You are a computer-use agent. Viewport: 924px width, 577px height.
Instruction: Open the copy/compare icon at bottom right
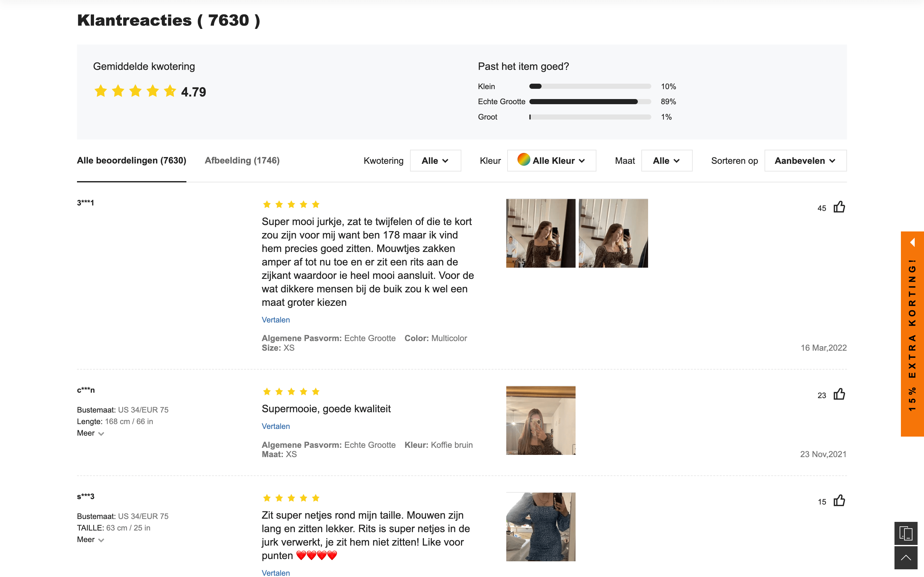click(906, 533)
